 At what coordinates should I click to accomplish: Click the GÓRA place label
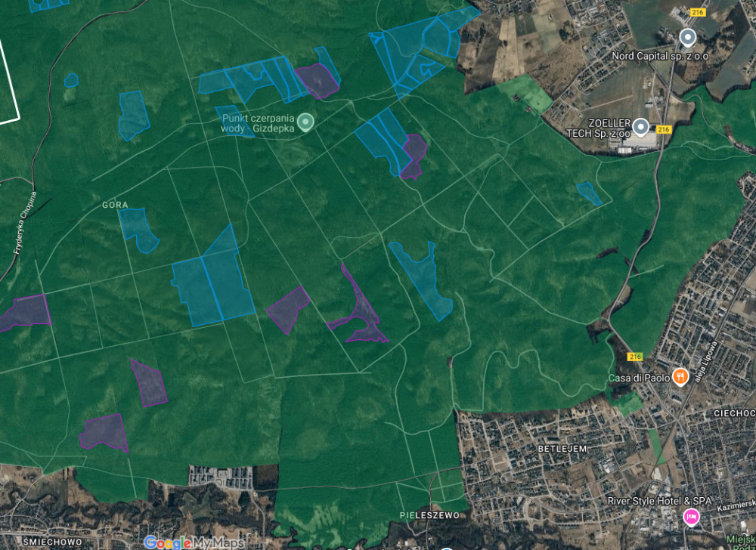[x=115, y=205]
